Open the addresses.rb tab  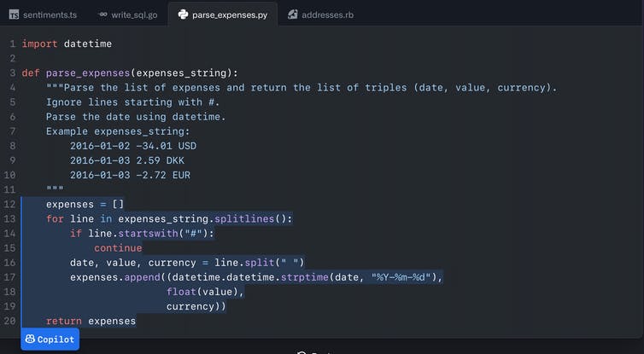pos(325,15)
